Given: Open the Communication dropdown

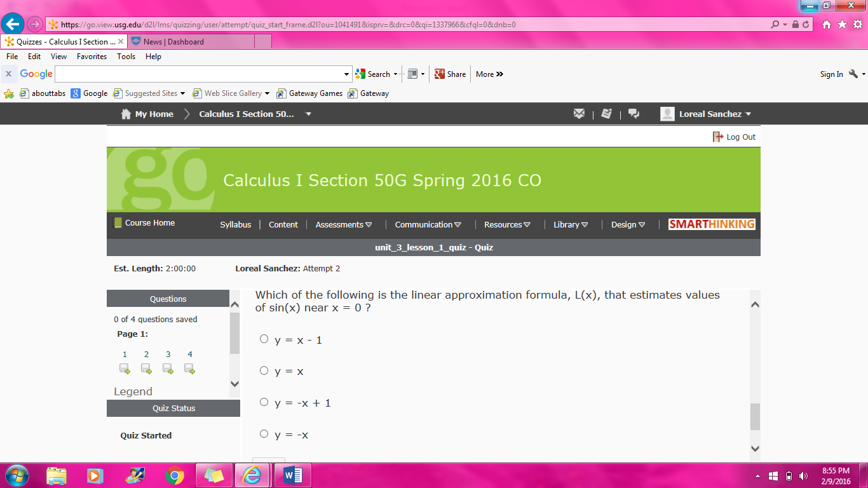Looking at the screenshot, I should tap(428, 224).
